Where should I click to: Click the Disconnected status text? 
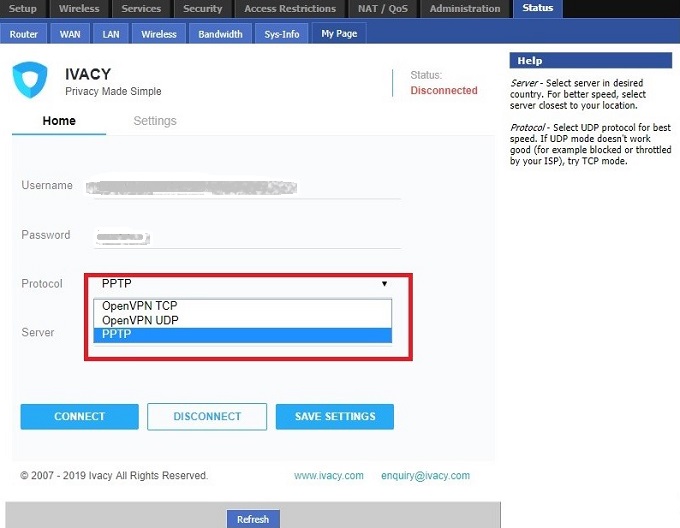pyautogui.click(x=444, y=90)
